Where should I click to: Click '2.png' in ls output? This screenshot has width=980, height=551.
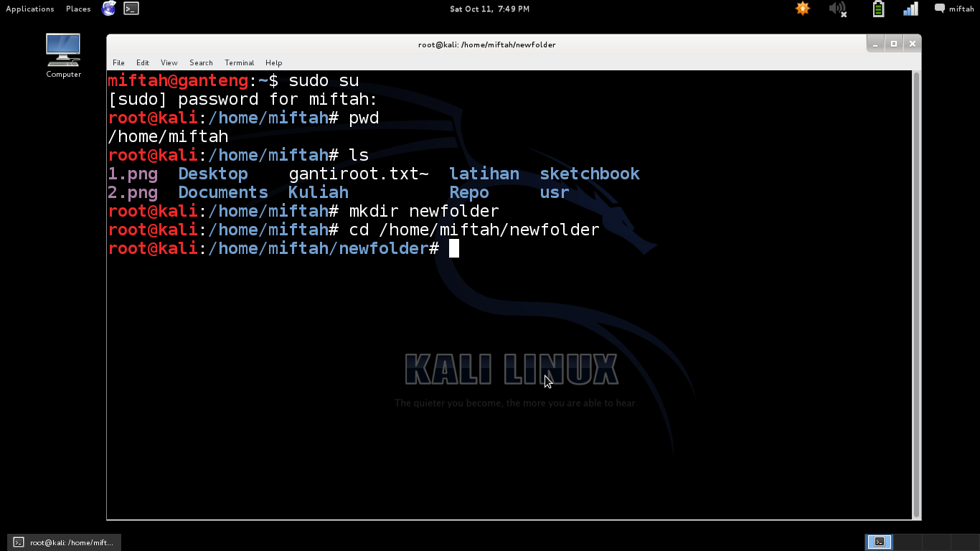click(133, 192)
